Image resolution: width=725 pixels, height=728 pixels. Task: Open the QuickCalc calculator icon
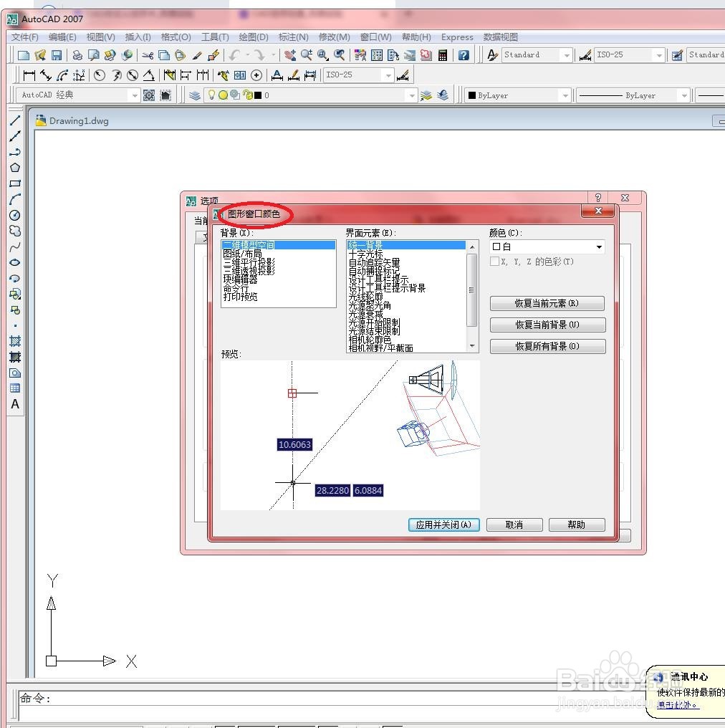point(443,55)
